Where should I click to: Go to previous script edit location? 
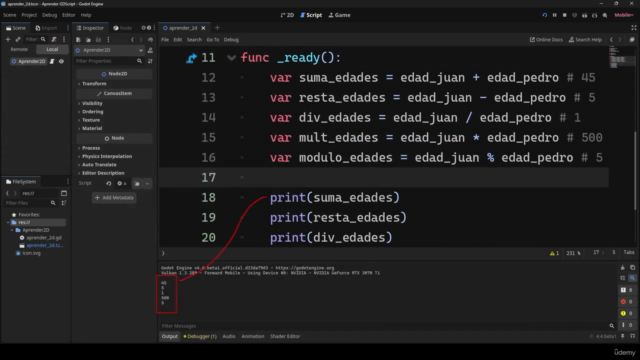click(x=611, y=40)
